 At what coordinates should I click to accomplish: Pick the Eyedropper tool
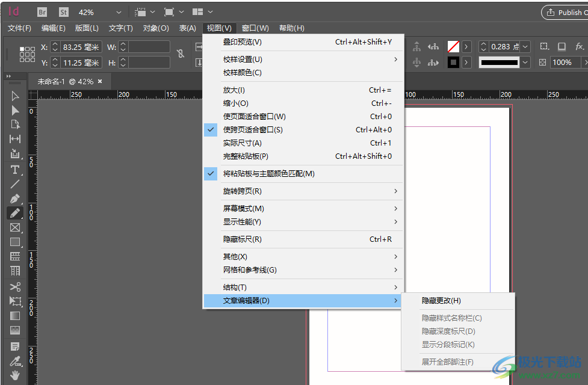click(15, 360)
